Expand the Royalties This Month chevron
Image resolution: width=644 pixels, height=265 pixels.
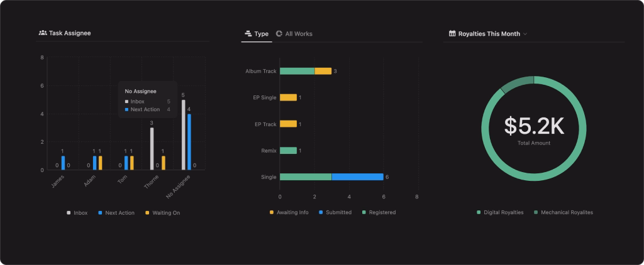[x=525, y=34]
